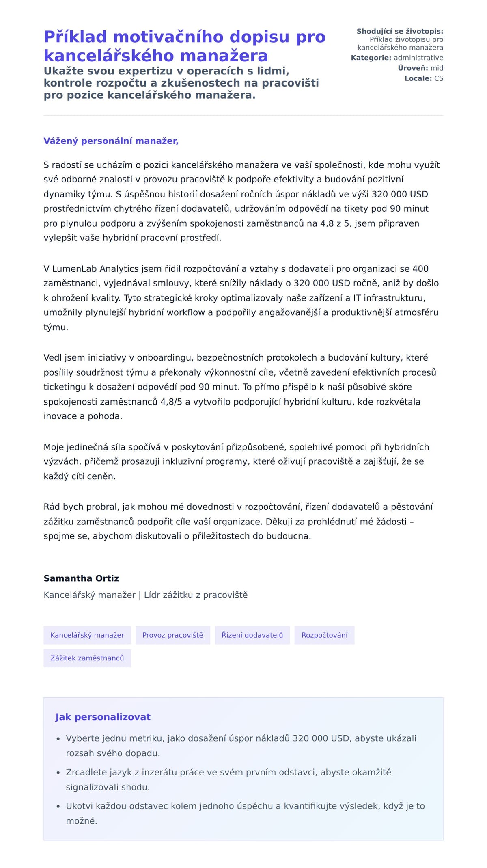487x868 pixels.
Task: Click the greeting 'Vážený personální manažer,'
Action: pyautogui.click(x=111, y=141)
